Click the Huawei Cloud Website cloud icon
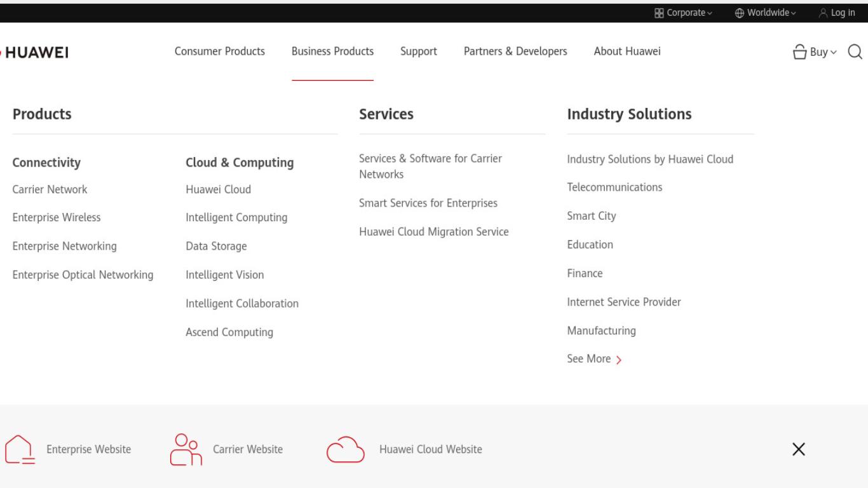The image size is (868, 488). click(346, 450)
